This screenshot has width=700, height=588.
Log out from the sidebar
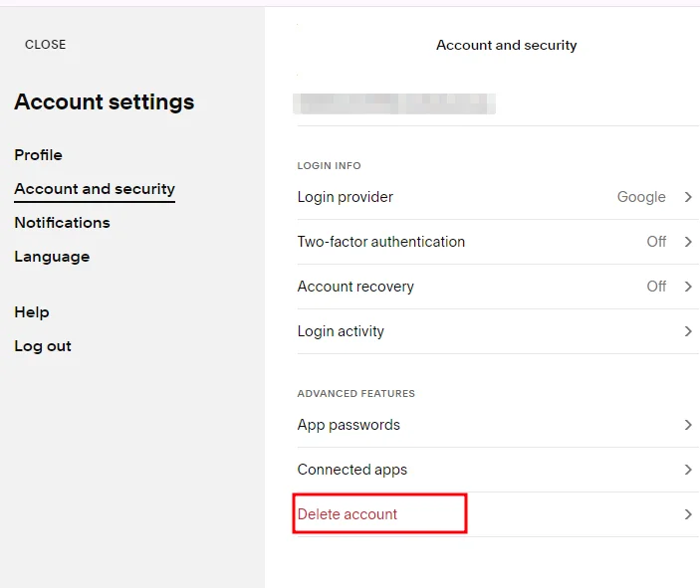[x=43, y=346]
